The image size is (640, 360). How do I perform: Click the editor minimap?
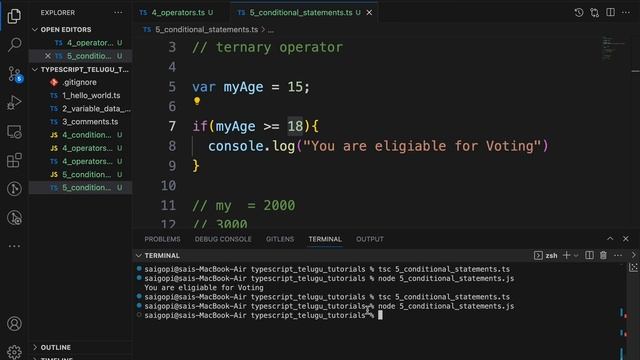614,49
